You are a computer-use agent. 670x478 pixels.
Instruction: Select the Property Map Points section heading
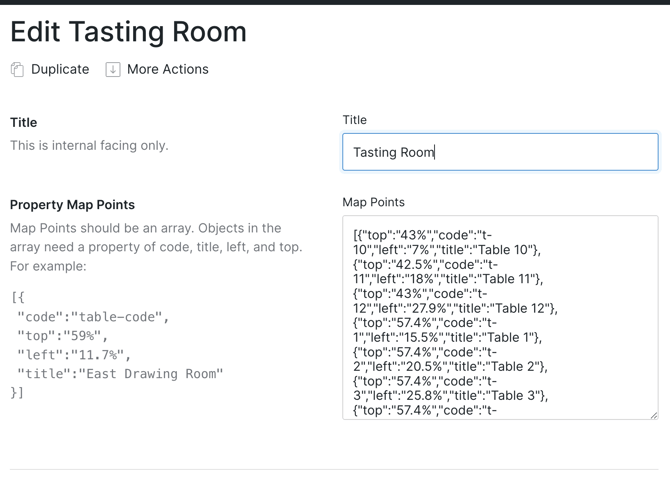tap(72, 204)
